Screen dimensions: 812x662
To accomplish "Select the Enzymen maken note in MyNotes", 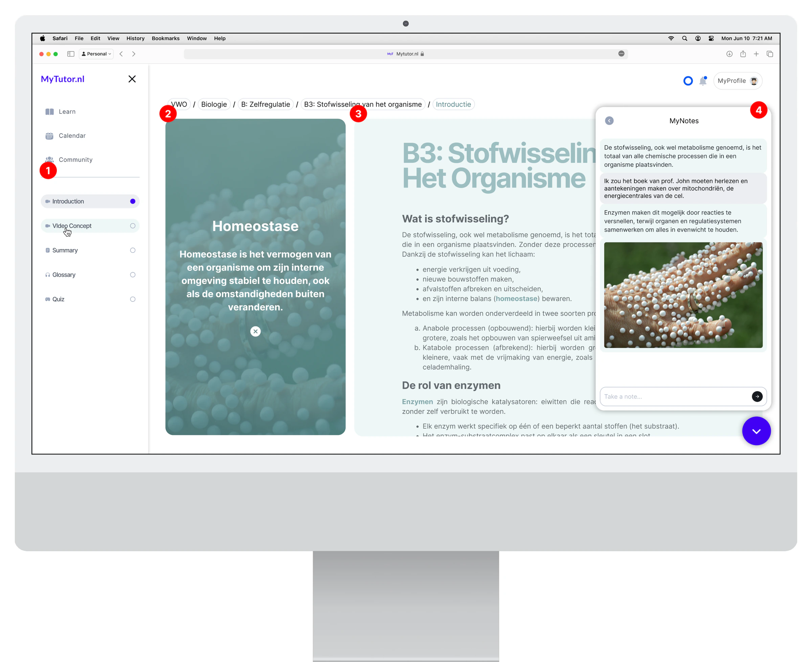I will click(x=683, y=221).
